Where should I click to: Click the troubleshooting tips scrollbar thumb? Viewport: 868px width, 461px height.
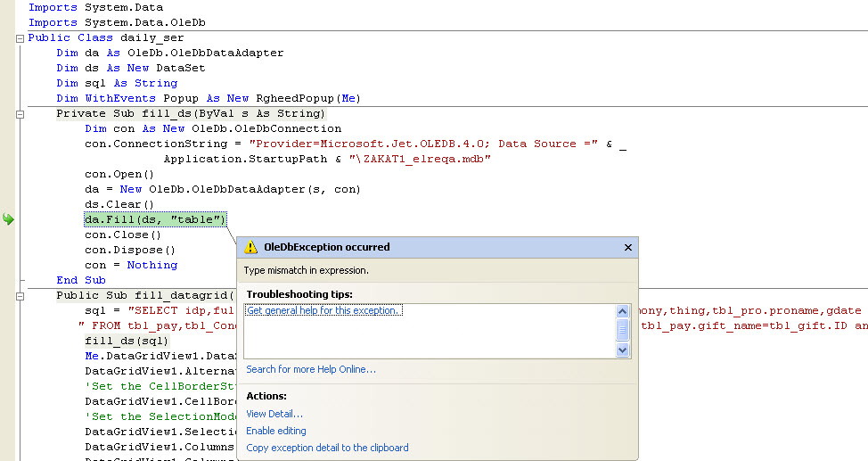(x=622, y=330)
